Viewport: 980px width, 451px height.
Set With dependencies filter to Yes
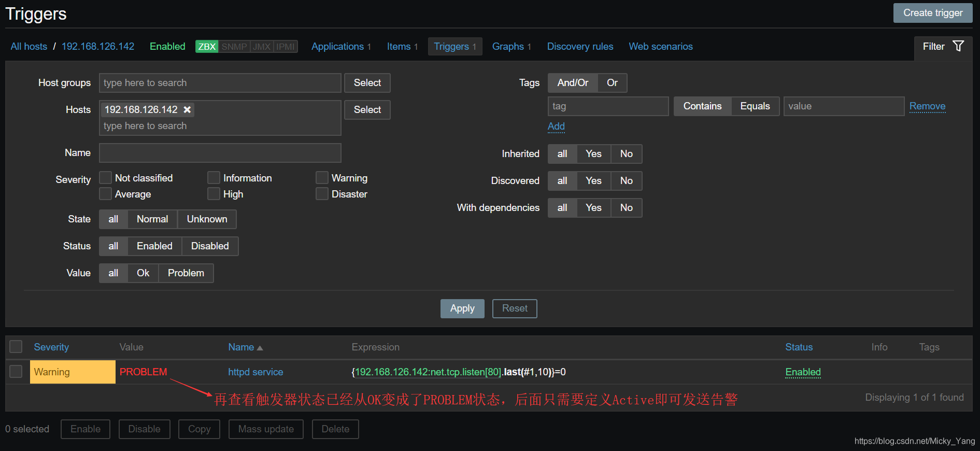tap(593, 208)
